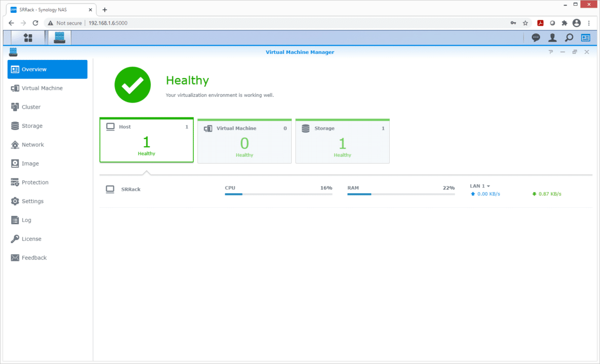Switch to the Image section
The height and width of the screenshot is (364, 600).
[x=48, y=164]
